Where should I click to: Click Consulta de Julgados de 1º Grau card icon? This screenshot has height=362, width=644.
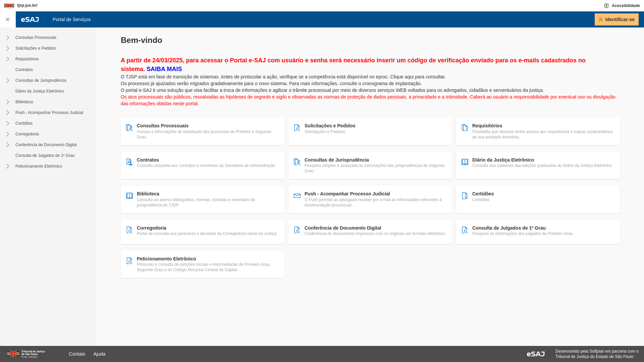point(465,230)
